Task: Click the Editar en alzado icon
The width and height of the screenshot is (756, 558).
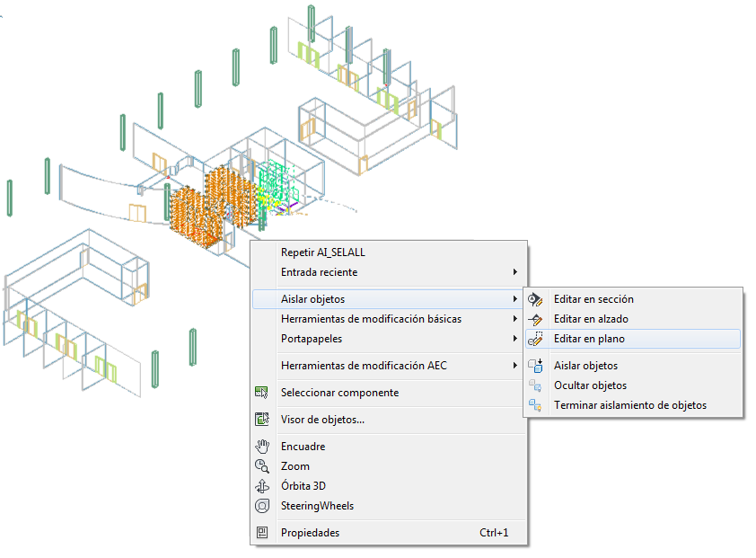Action: (535, 319)
